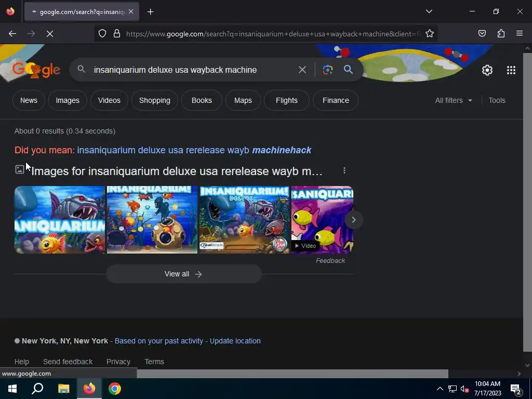
Task: Open the Privacy footer link
Action: tap(118, 362)
